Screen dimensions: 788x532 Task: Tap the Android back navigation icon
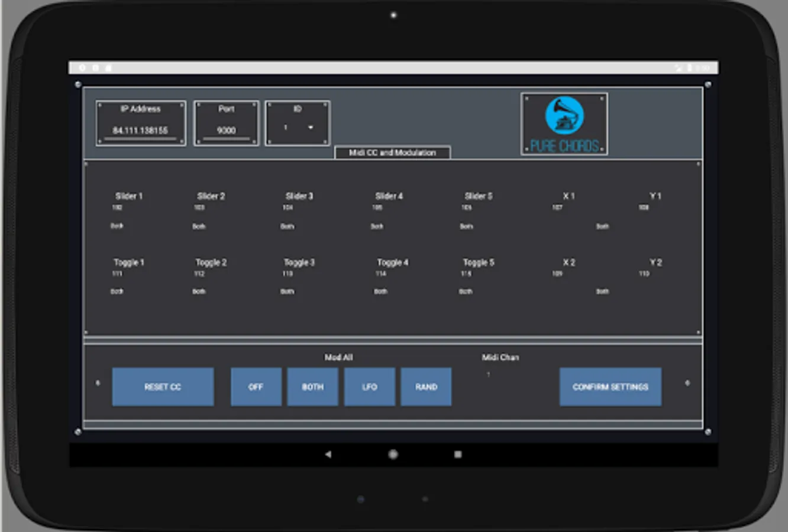tap(328, 455)
